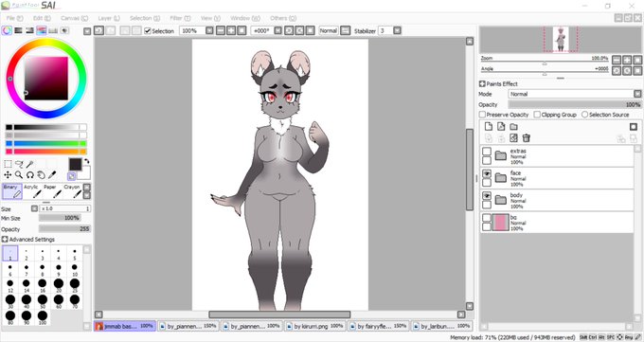Screen dimensions: 644x342
Task: Expand the Advanced Settings section
Action: [x=5, y=240]
